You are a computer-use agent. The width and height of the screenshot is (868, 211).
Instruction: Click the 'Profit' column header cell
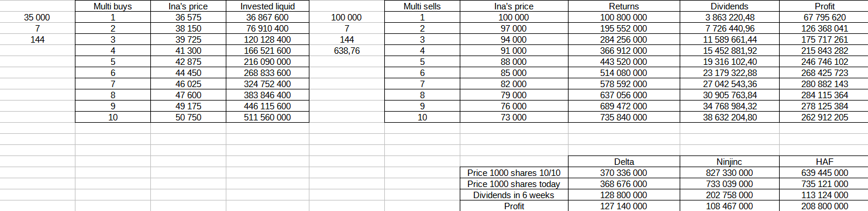click(x=824, y=6)
